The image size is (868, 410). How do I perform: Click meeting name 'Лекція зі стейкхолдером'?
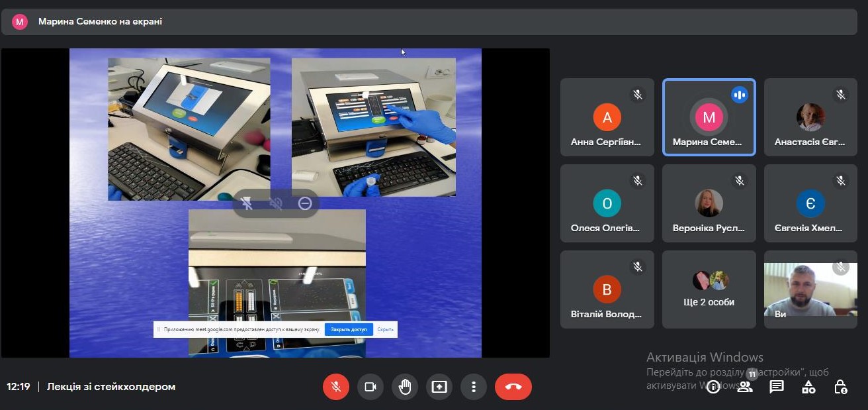tap(111, 387)
